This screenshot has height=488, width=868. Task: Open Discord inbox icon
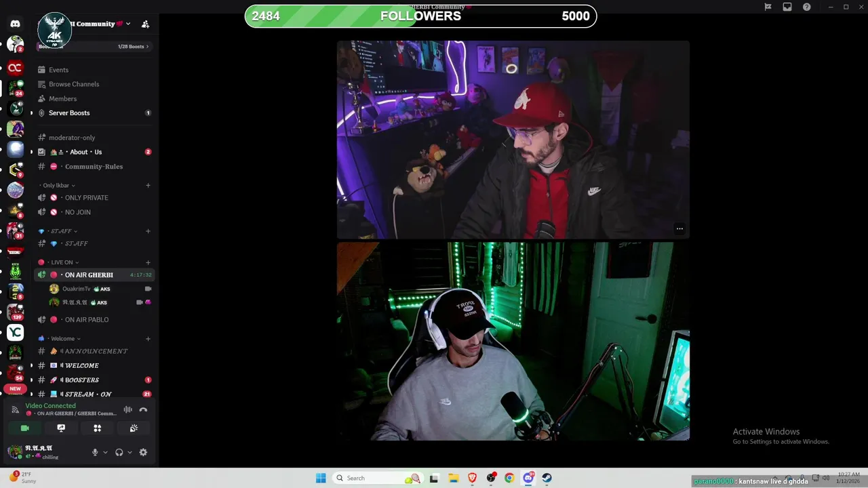(787, 7)
